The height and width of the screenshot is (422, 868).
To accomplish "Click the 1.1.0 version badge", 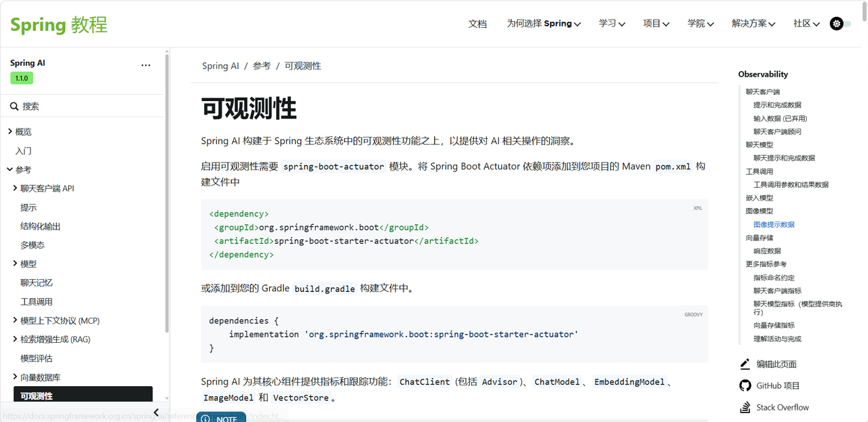I will click(22, 78).
